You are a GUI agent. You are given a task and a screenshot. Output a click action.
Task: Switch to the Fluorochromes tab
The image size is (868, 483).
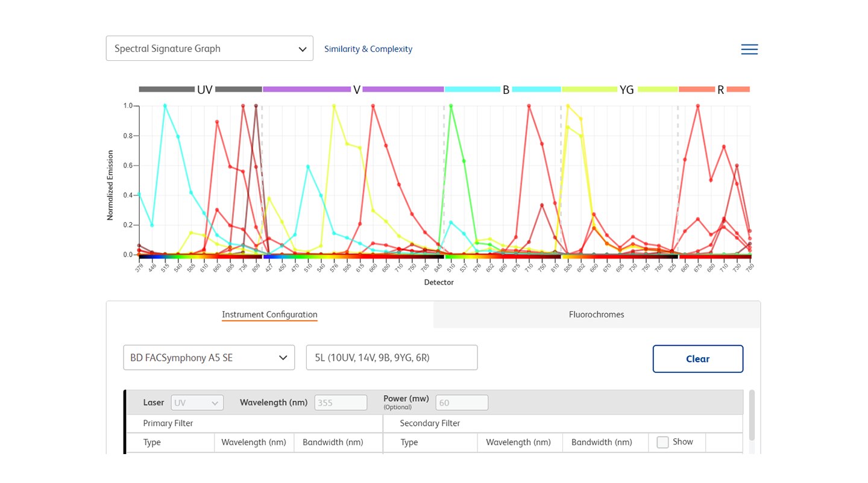click(596, 314)
